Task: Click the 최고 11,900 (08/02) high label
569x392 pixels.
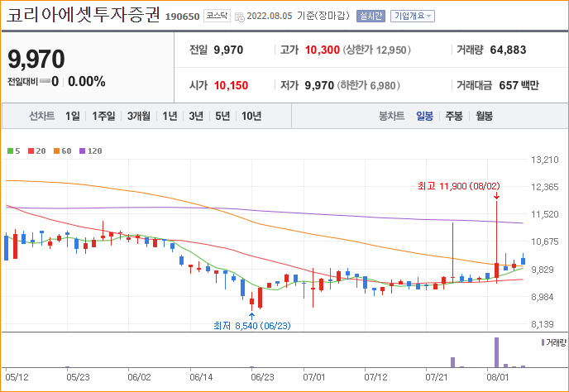Action: pyautogui.click(x=459, y=186)
